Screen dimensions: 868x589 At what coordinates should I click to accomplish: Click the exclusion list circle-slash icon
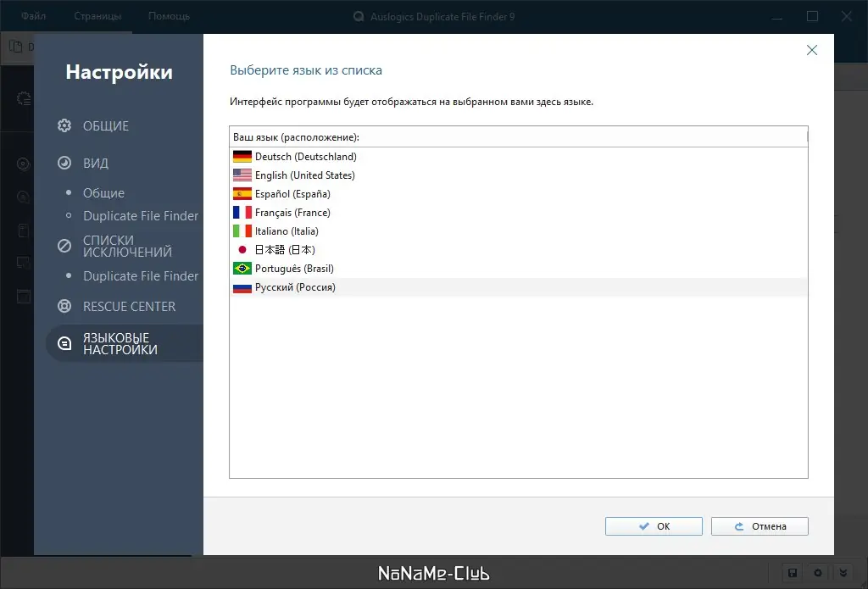pyautogui.click(x=64, y=246)
